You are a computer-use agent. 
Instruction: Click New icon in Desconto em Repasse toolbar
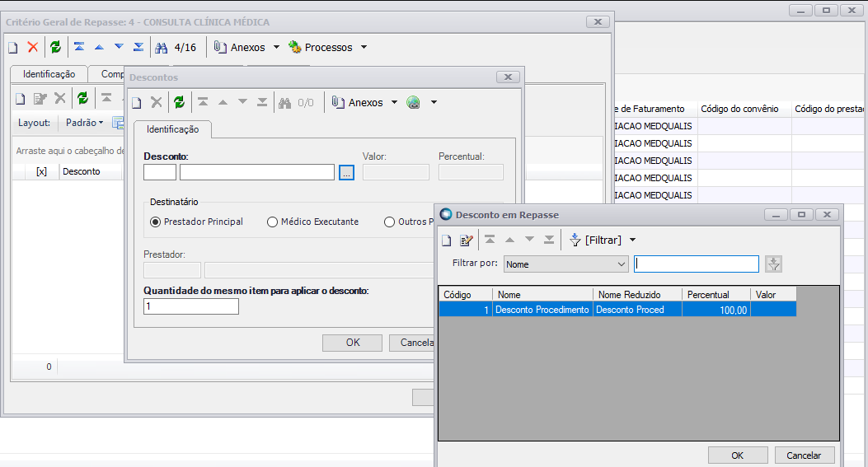(447, 241)
